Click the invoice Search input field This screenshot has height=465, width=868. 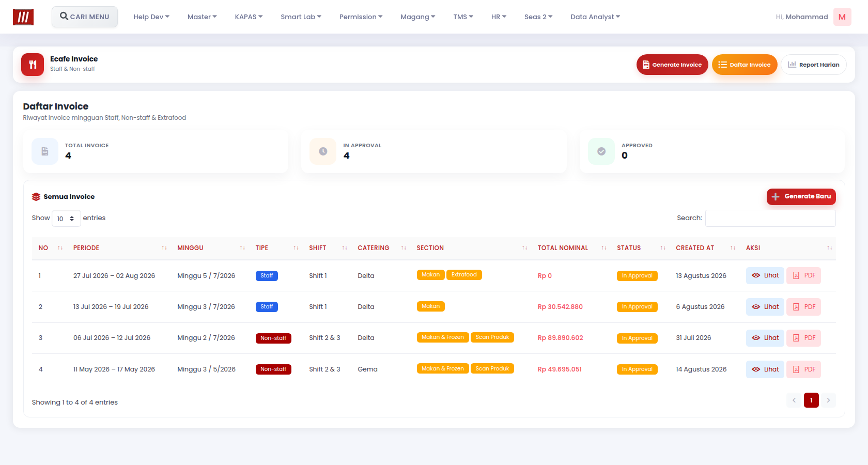pyautogui.click(x=770, y=218)
